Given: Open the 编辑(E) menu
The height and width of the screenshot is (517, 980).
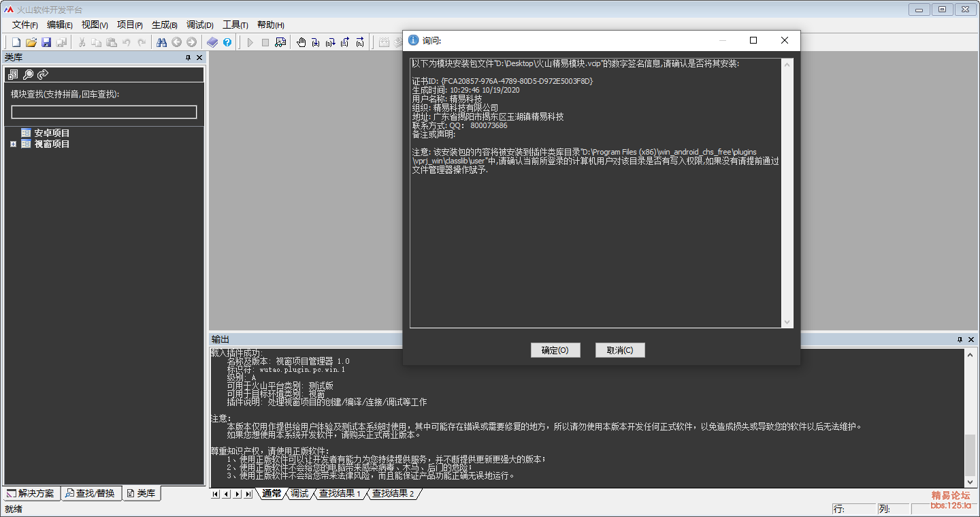Looking at the screenshot, I should pyautogui.click(x=60, y=25).
